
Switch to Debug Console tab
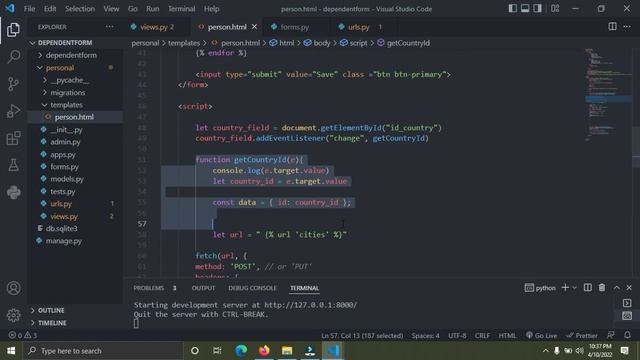tap(252, 288)
